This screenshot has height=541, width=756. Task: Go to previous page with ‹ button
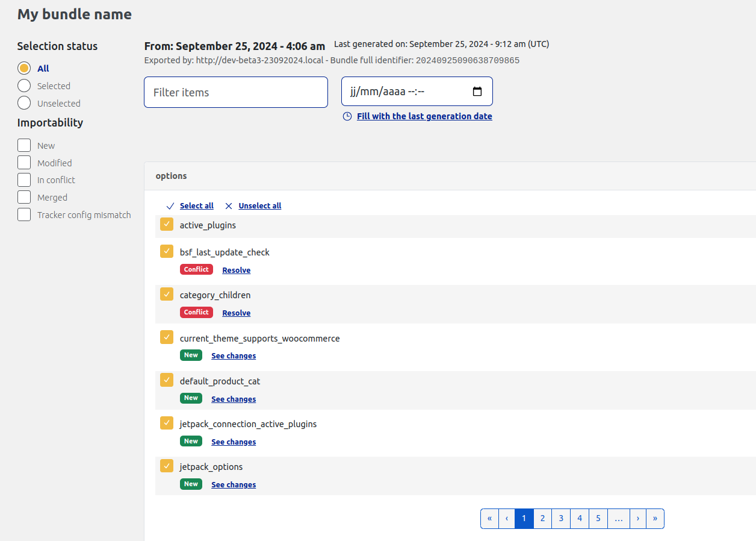pos(507,519)
